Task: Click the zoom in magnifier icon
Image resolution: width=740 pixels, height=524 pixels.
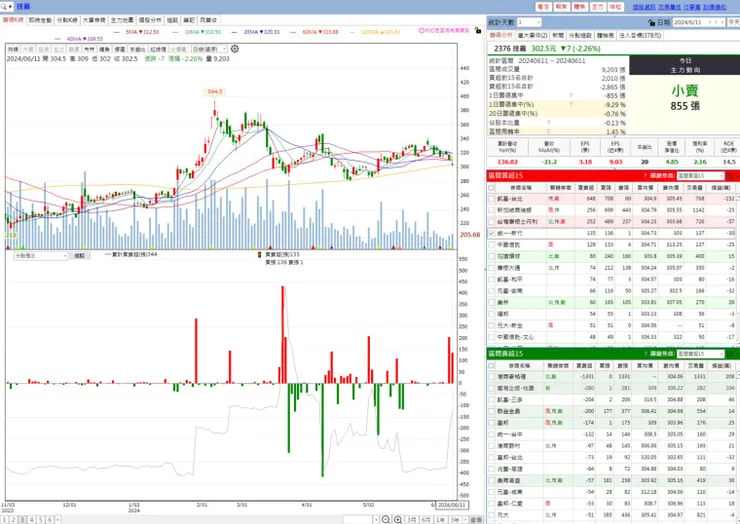Action: coord(398,520)
